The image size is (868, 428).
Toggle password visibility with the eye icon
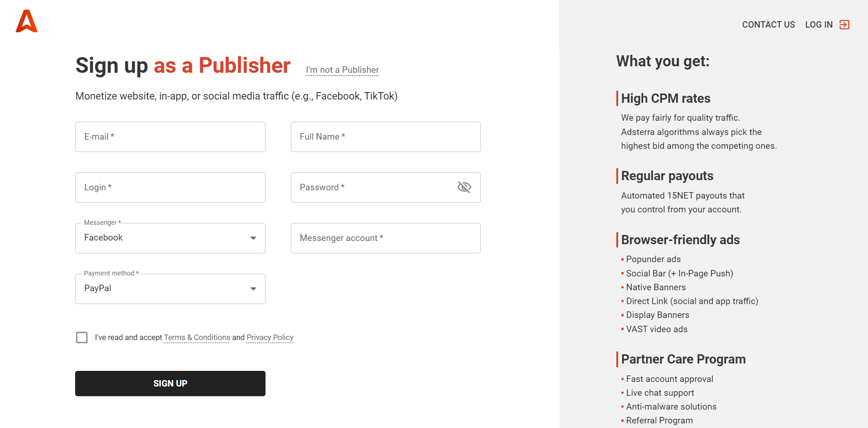point(464,187)
